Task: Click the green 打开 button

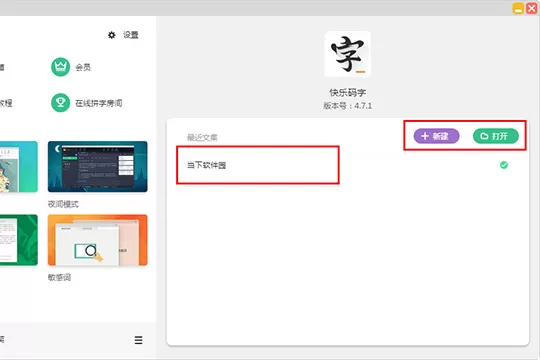Action: point(496,136)
